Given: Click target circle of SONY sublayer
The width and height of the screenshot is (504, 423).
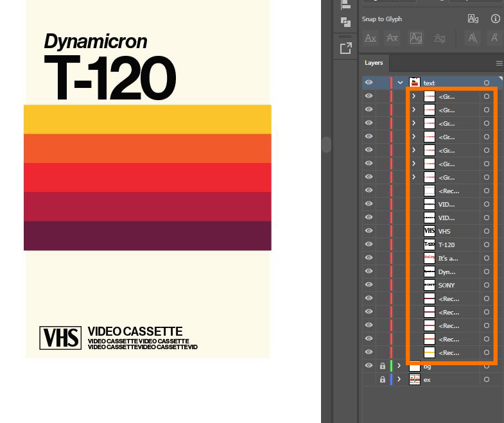Looking at the screenshot, I should (487, 285).
